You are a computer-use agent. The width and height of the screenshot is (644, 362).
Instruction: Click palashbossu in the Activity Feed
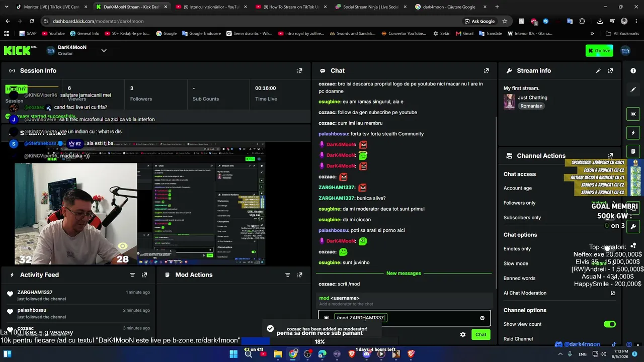[32, 310]
